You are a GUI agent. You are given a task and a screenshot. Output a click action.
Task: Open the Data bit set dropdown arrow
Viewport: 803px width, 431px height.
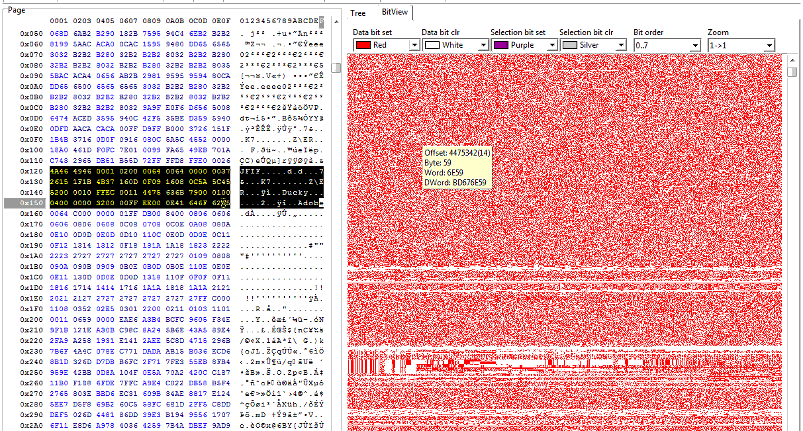tap(414, 46)
